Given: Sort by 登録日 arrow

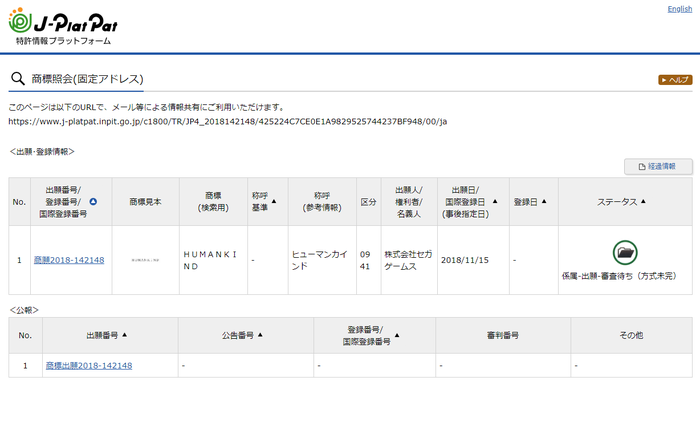Looking at the screenshot, I should (544, 201).
